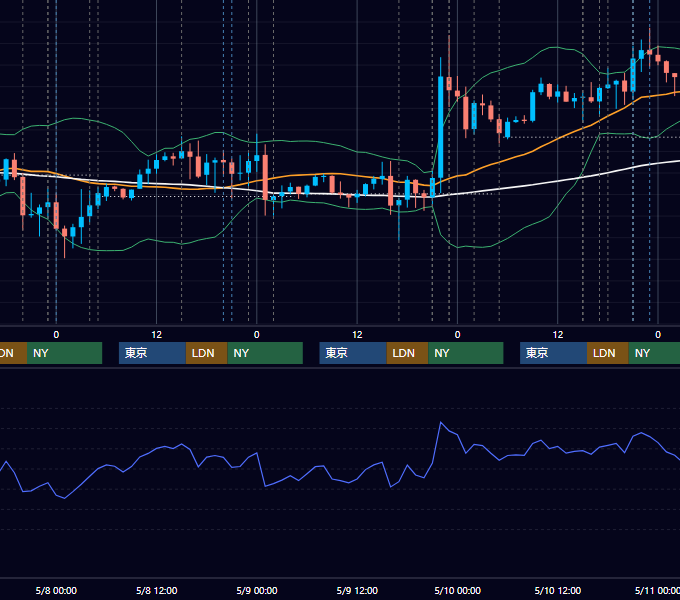
Task: Click the long red candle after 5/9 00:00
Action: coord(265,177)
